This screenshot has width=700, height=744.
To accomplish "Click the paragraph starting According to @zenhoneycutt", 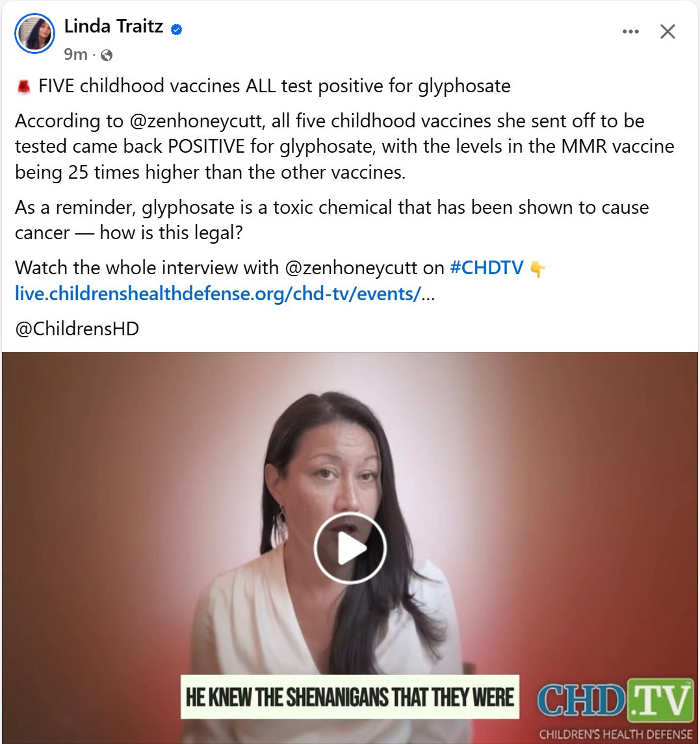I will (344, 147).
